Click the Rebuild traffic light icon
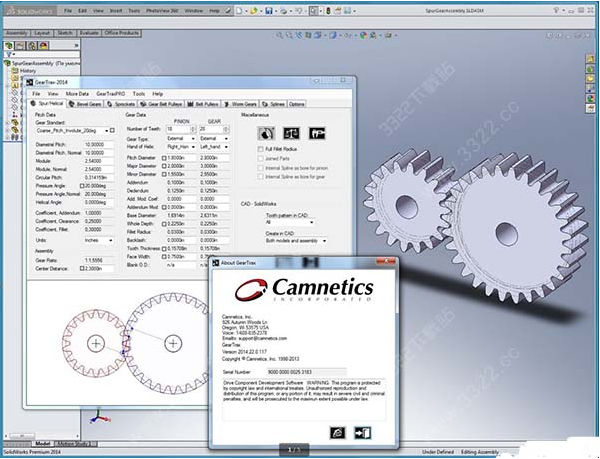The image size is (600, 459). 328,11
